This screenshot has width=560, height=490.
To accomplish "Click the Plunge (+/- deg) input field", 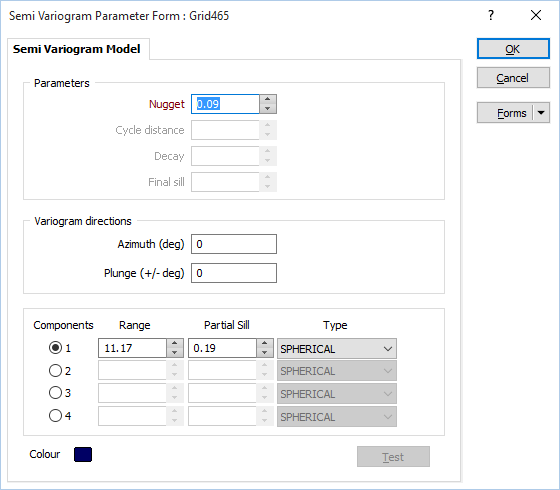I will [x=234, y=273].
